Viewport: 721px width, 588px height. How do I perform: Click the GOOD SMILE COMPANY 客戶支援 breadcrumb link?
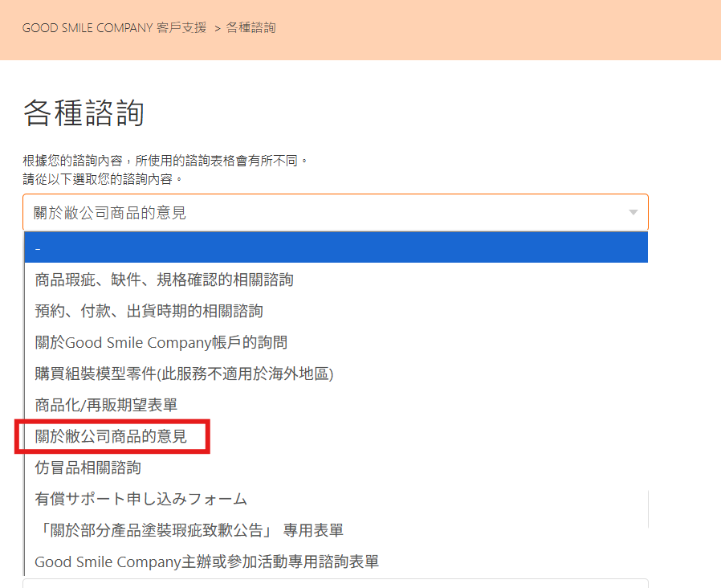pos(114,28)
